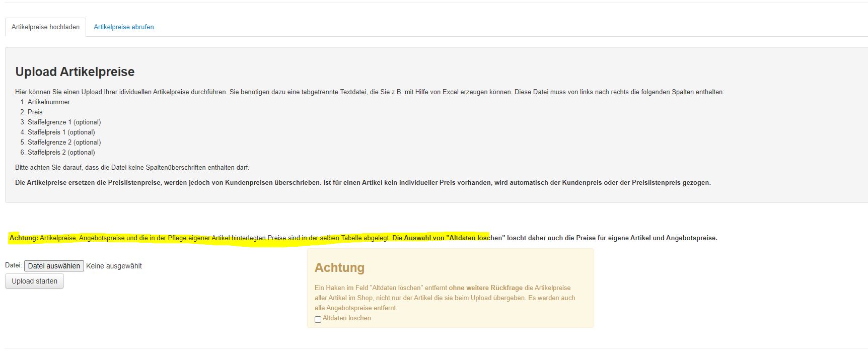This screenshot has height=351, width=868.
Task: Enable the "Altdaten löschen" checkbox
Action: point(318,319)
